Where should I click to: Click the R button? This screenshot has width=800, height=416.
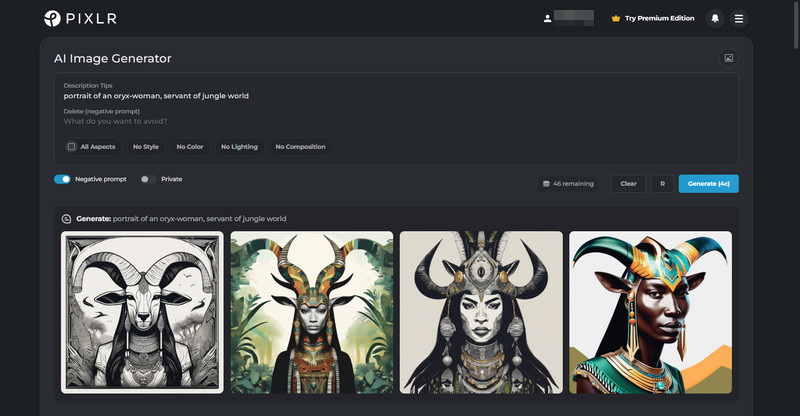pyautogui.click(x=663, y=184)
